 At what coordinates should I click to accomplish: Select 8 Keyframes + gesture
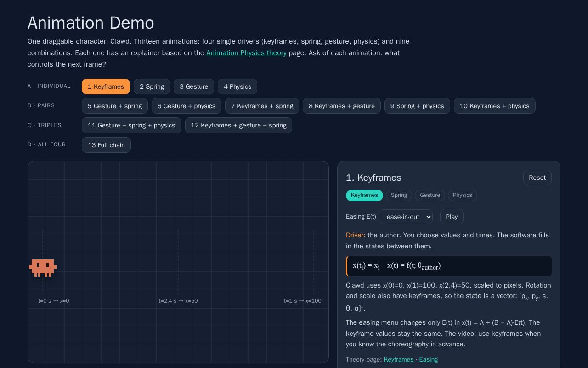(x=342, y=106)
